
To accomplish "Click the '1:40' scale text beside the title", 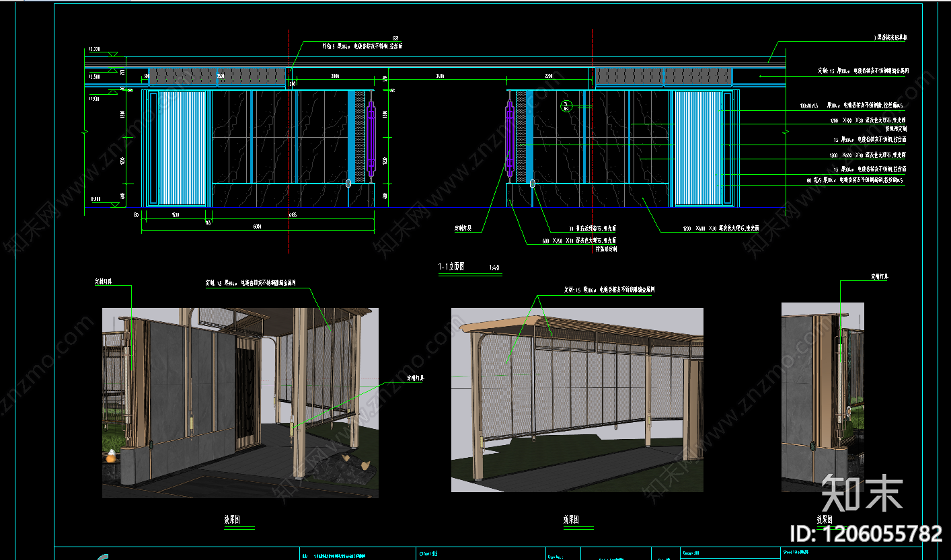I will click(x=494, y=268).
